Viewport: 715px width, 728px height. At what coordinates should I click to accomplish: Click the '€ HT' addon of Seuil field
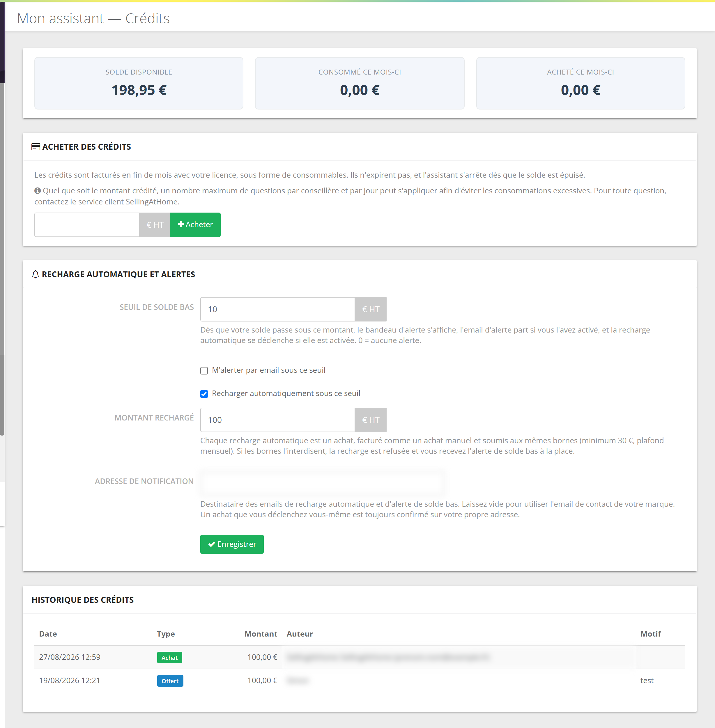[x=371, y=309]
